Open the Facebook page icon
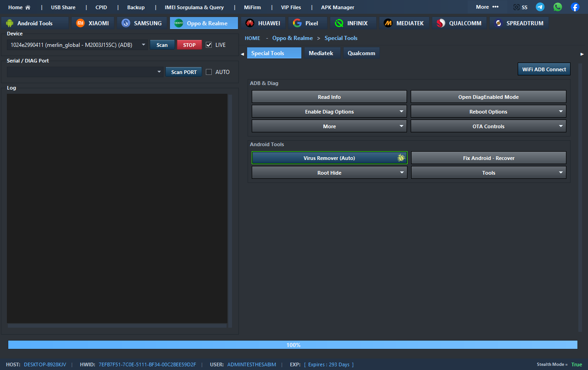 pyautogui.click(x=575, y=7)
